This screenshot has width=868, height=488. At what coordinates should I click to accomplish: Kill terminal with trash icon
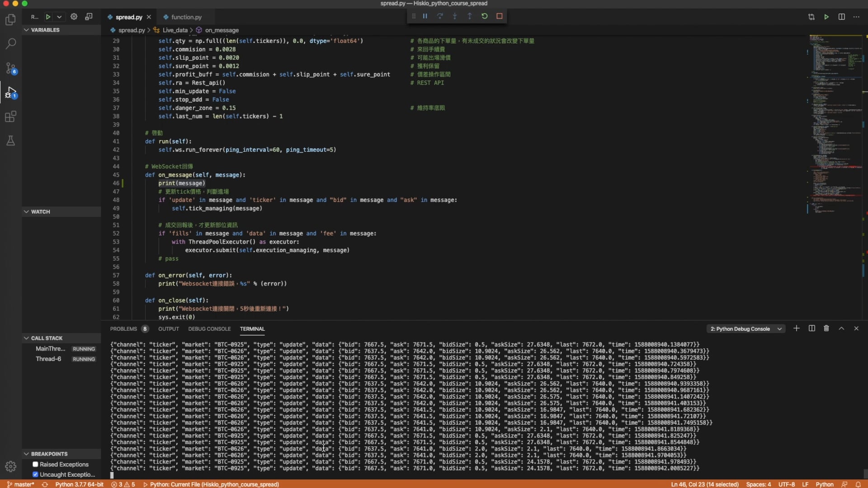pos(826,328)
